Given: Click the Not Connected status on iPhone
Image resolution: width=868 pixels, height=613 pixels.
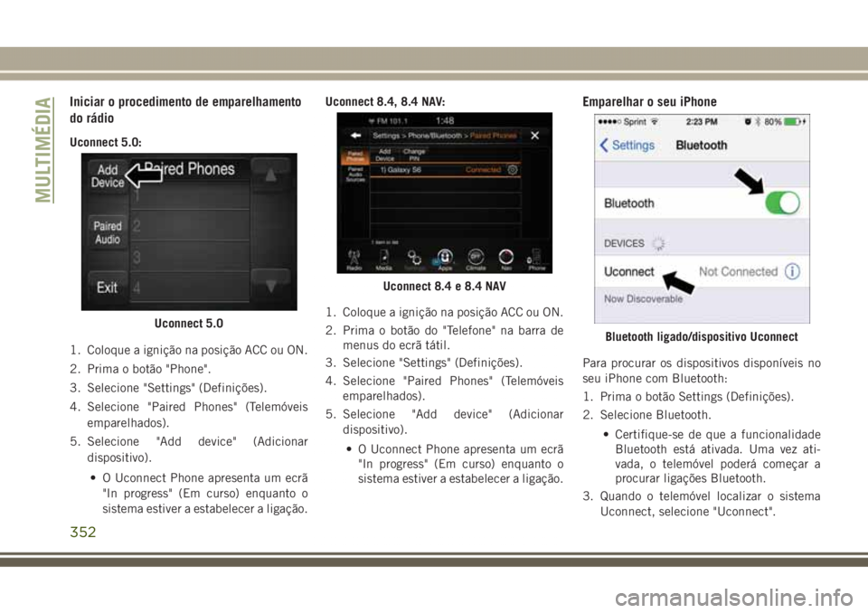Looking at the screenshot, I should [x=738, y=271].
